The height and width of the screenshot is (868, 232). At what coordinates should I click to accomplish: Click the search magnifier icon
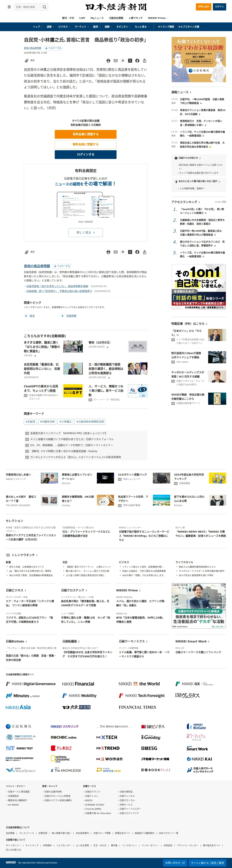pyautogui.click(x=44, y=7)
